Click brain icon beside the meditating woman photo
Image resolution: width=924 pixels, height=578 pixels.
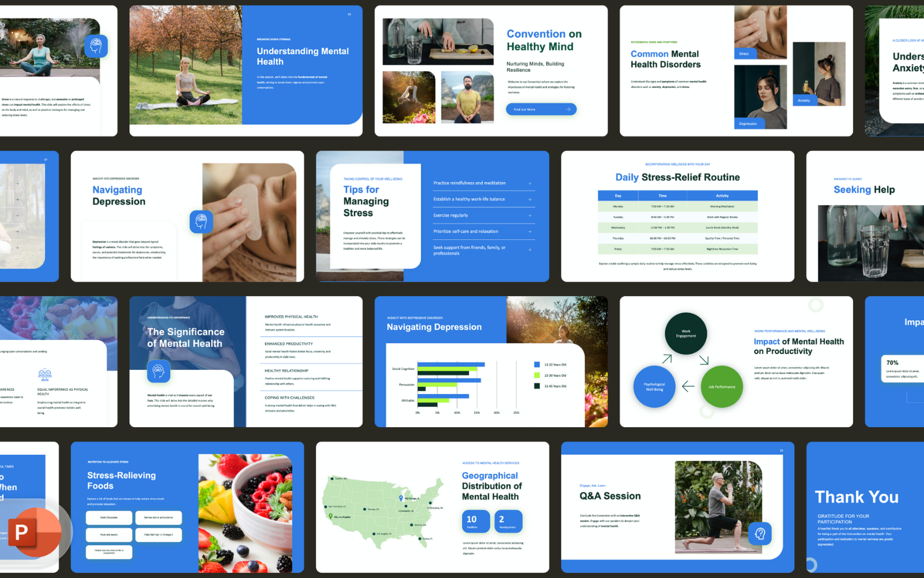point(96,46)
